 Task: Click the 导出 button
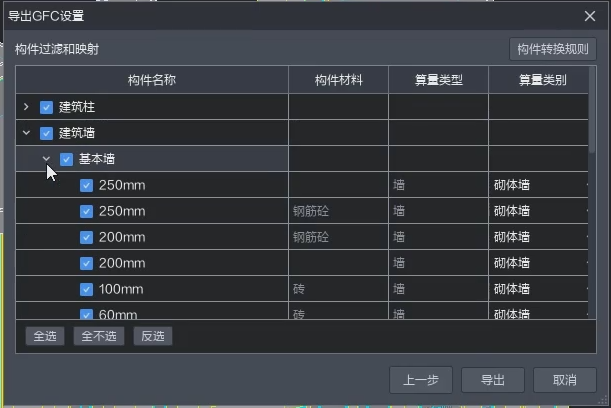click(493, 380)
